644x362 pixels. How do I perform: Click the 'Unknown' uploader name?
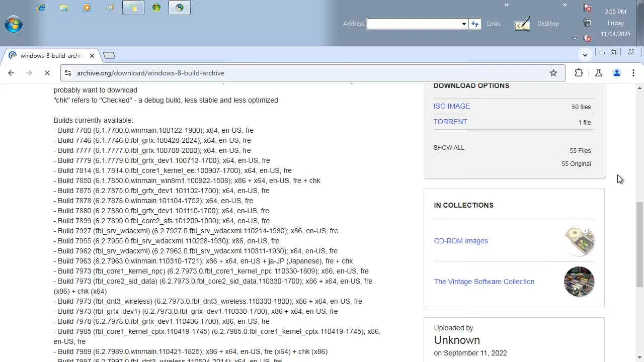(457, 340)
